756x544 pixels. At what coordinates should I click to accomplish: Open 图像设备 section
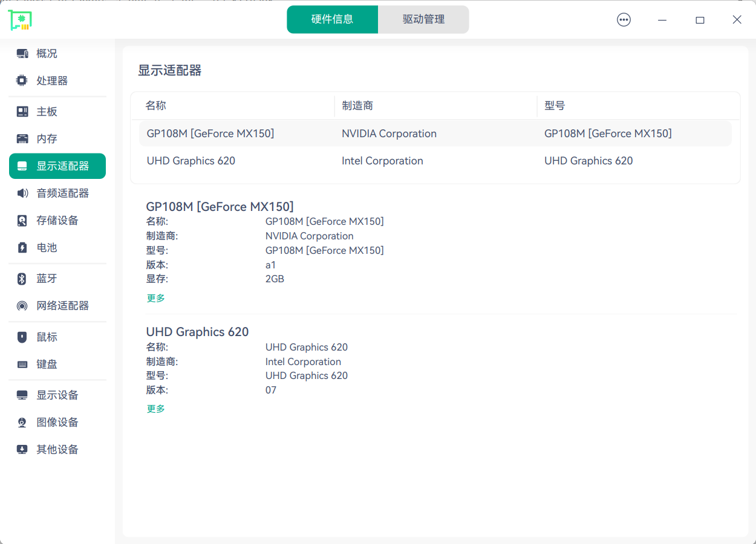[x=57, y=423]
